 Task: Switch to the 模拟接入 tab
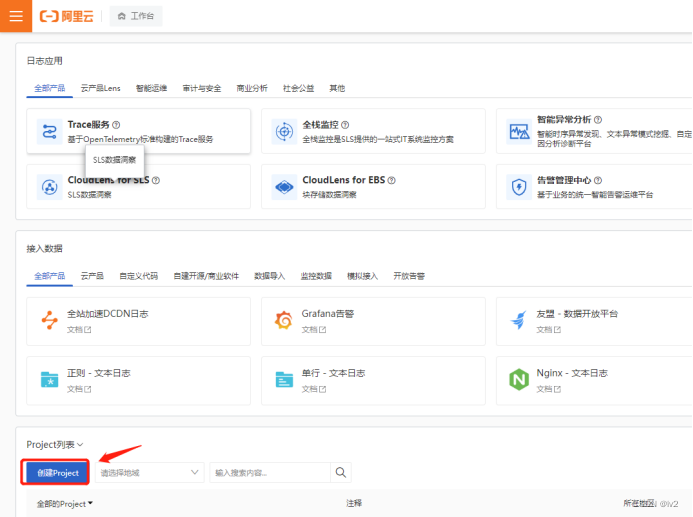[x=362, y=276]
